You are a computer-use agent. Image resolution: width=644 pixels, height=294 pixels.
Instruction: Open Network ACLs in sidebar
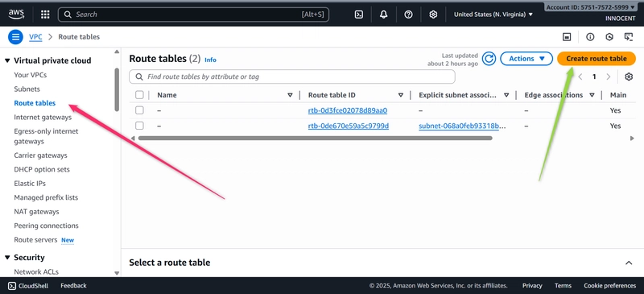click(x=36, y=271)
